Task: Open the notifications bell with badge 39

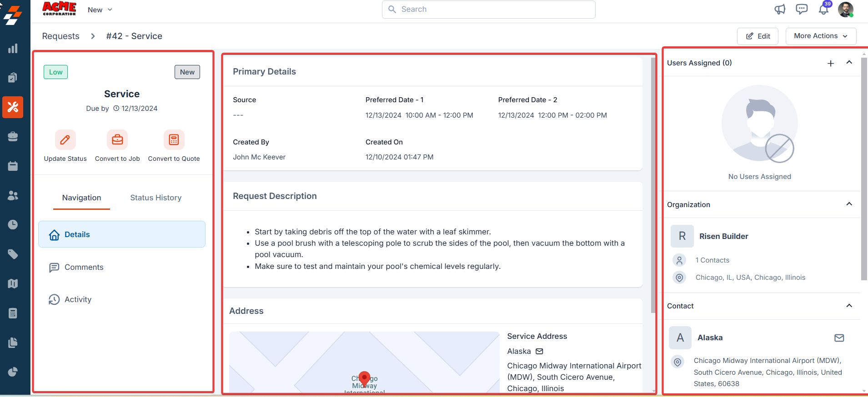Action: tap(824, 9)
